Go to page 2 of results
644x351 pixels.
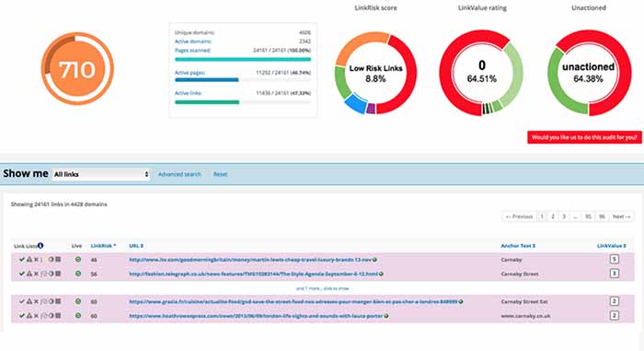[x=553, y=216]
